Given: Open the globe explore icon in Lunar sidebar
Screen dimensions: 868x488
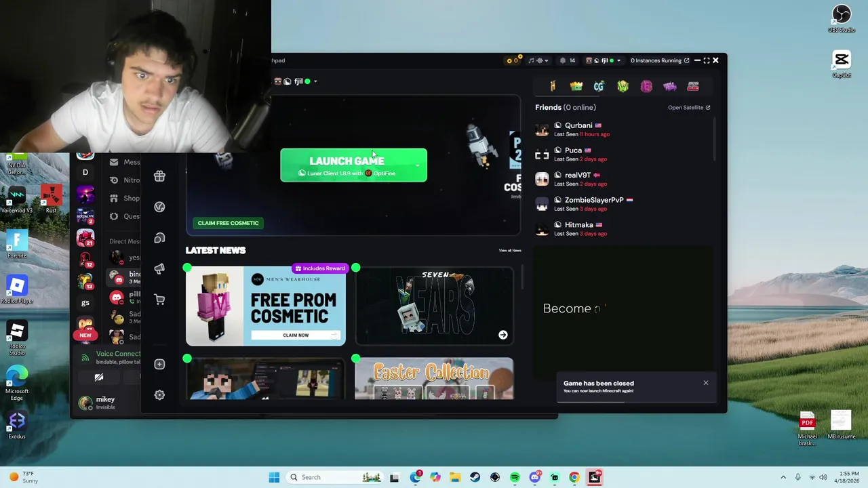Looking at the screenshot, I should tap(159, 207).
